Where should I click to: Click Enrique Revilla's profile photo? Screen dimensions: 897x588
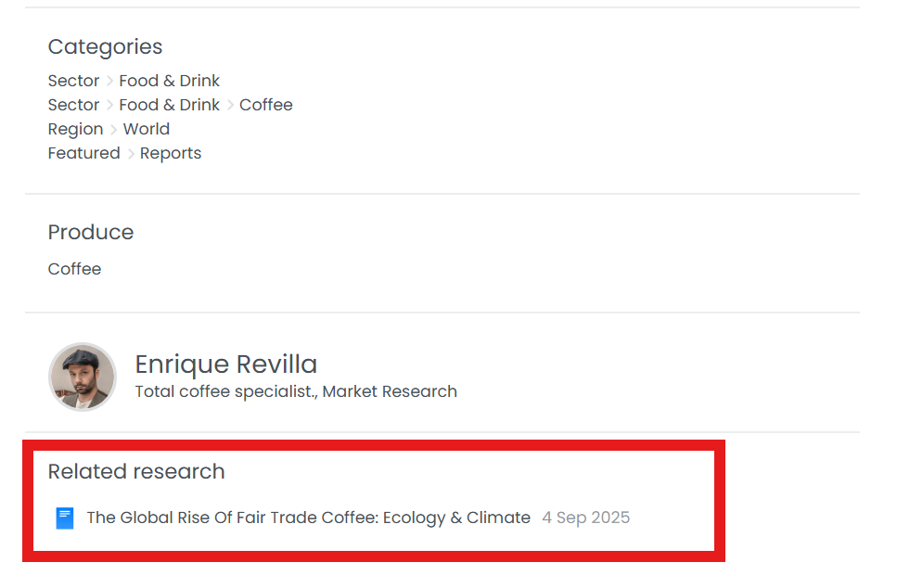tap(83, 377)
